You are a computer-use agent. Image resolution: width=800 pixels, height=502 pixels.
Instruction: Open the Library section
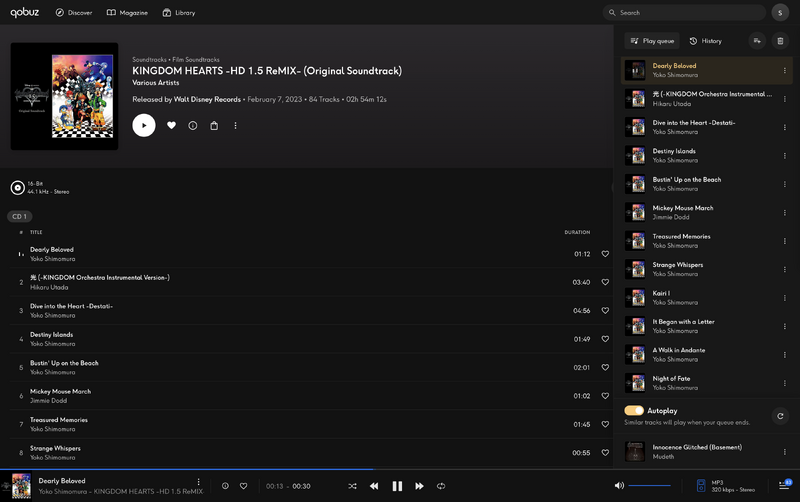[179, 13]
